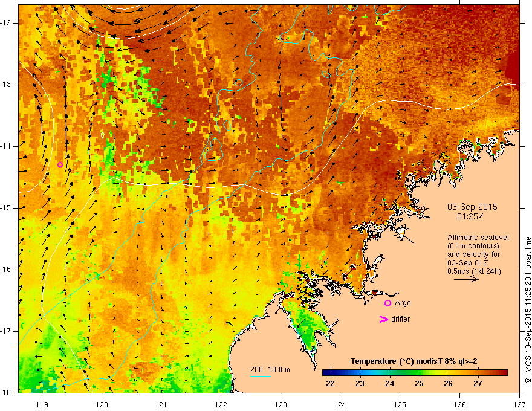This screenshot has height=411, width=532.
Task: Click the '(0.1m contours)' text
Action: pos(473,246)
